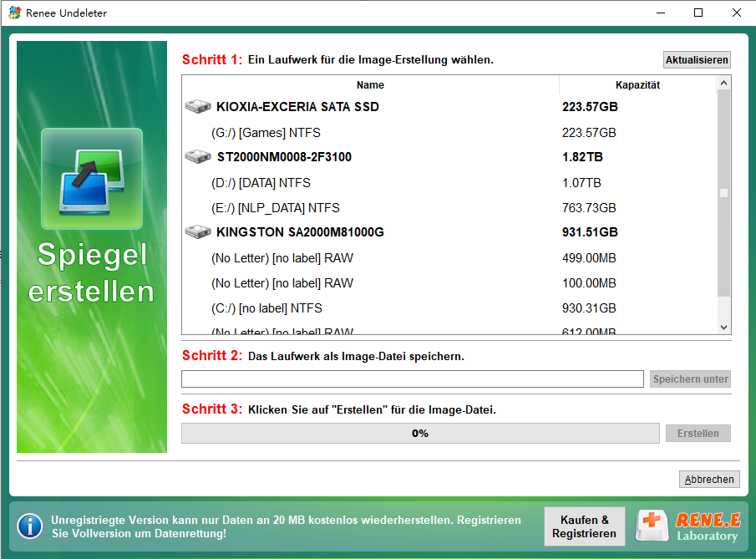Select the KINGSTON SA2000M81000G drive
This screenshot has width=756, height=559.
(x=449, y=232)
